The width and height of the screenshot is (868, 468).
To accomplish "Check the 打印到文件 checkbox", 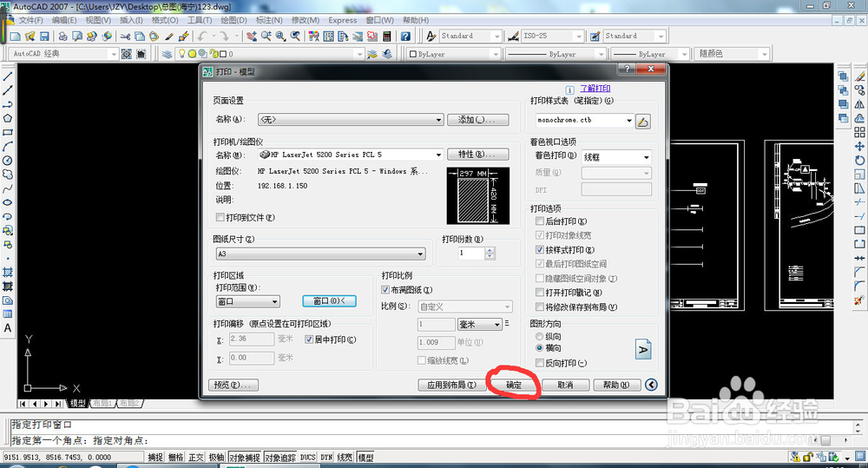I will (220, 217).
